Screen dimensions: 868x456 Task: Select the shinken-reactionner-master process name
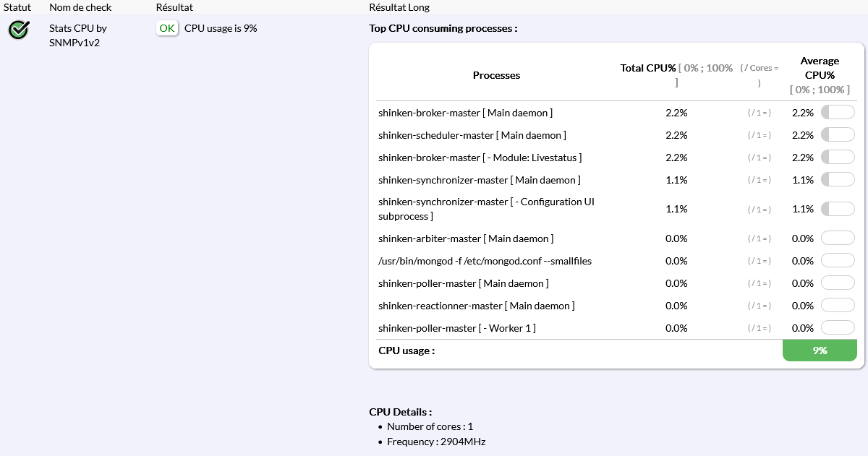(x=476, y=306)
